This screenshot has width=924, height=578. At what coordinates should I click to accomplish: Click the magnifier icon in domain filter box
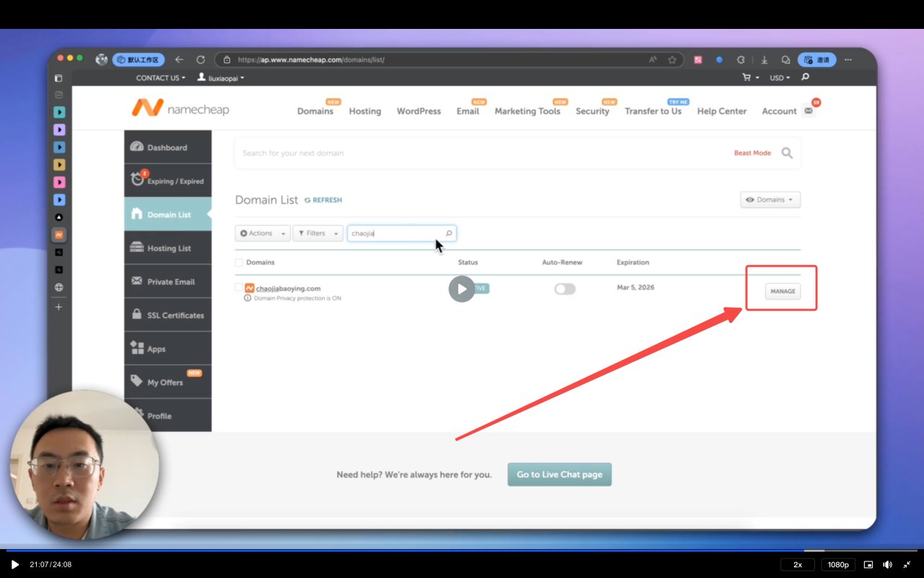click(448, 233)
